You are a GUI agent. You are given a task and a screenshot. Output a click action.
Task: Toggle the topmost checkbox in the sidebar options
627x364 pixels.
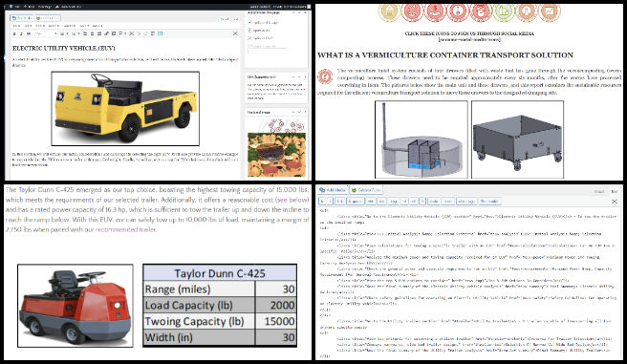(x=249, y=22)
